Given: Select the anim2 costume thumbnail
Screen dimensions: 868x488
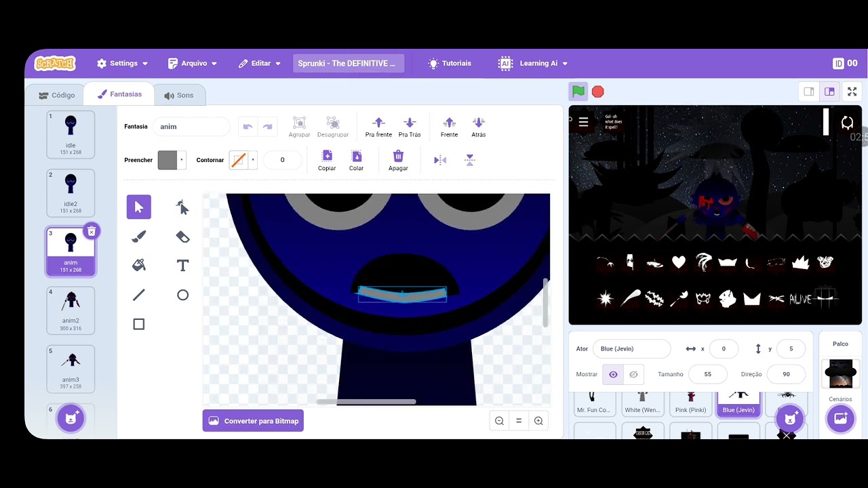Looking at the screenshot, I should coord(71,310).
